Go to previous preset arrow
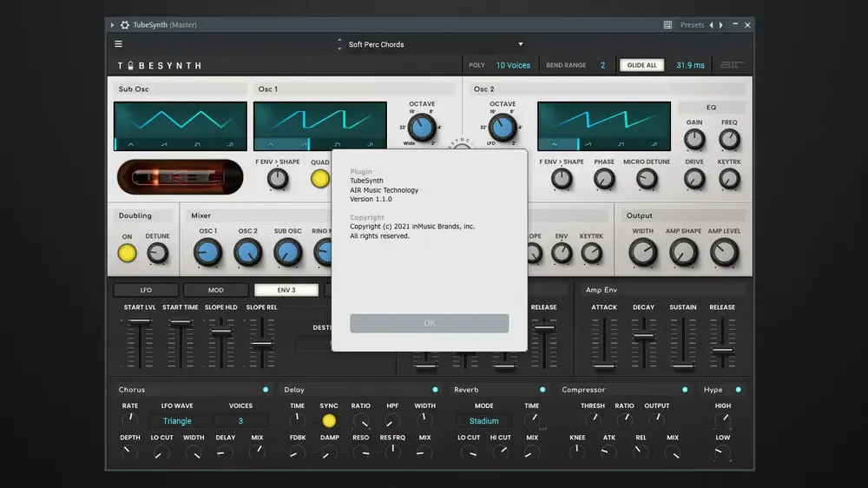Viewport: 868px width, 488px height. [x=712, y=25]
